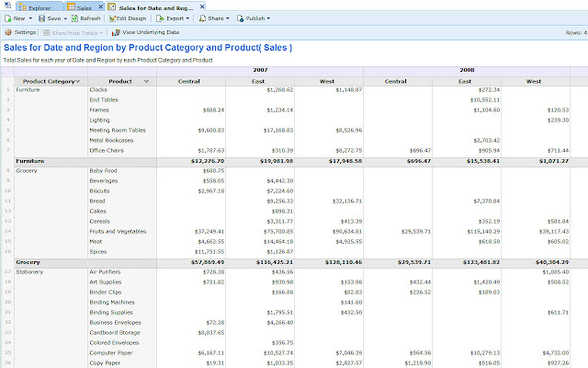
Task: Select the Furniture total row label
Action: point(30,160)
